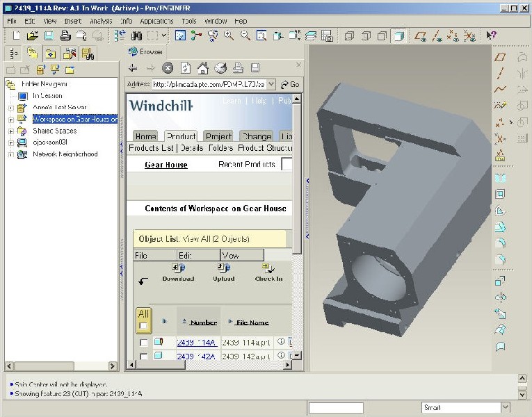Image resolution: width=532 pixels, height=417 pixels.
Task: Open the Applications menu
Action: pyautogui.click(x=156, y=21)
